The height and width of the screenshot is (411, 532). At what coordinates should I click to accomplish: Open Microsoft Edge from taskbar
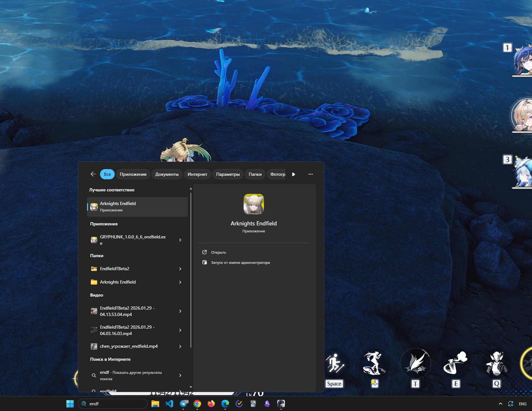pyautogui.click(x=225, y=404)
